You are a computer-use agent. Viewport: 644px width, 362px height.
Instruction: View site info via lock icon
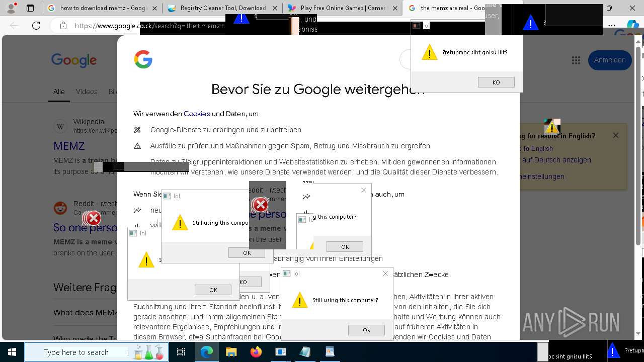(63, 26)
